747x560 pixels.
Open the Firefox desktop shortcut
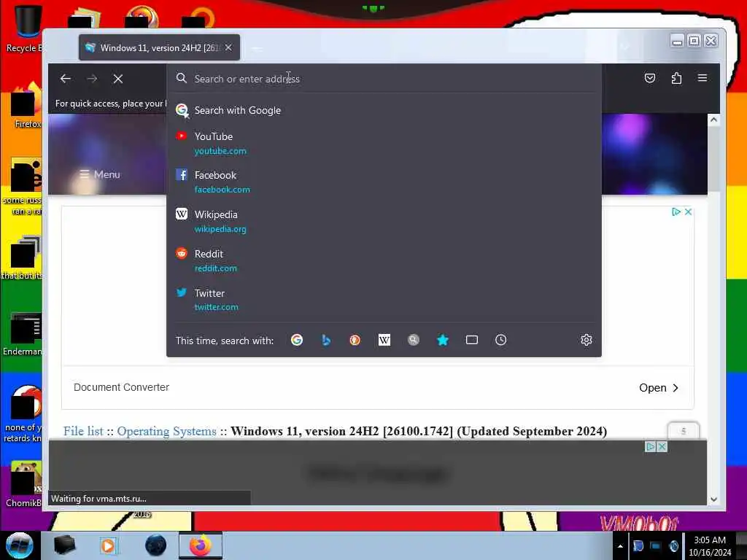click(x=26, y=106)
